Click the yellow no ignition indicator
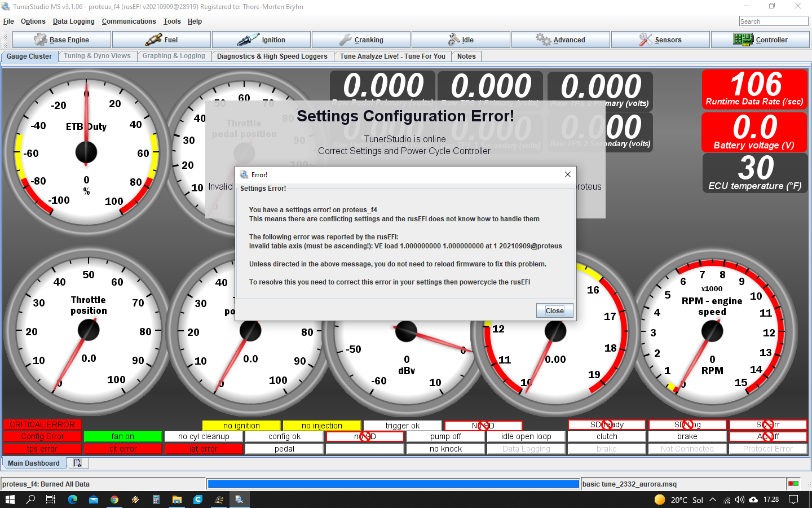 point(241,426)
